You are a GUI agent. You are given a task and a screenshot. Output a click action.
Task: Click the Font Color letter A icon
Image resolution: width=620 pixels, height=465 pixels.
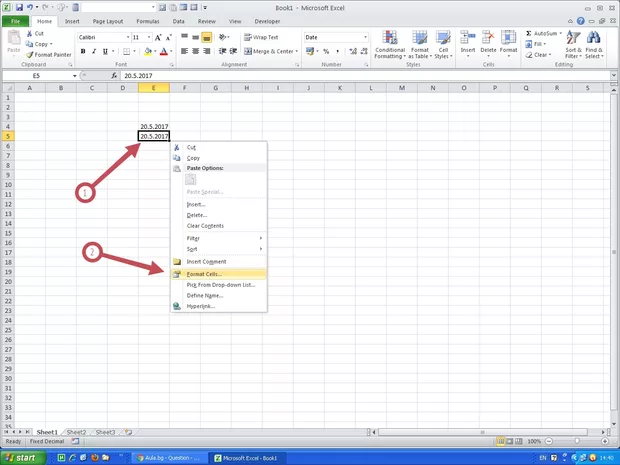coord(164,51)
